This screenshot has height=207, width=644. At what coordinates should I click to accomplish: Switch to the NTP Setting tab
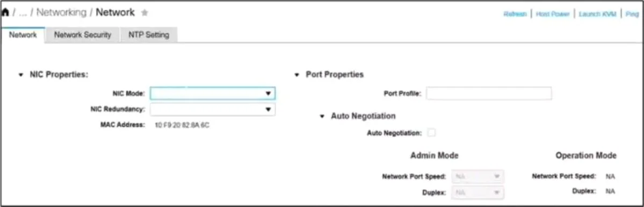[x=149, y=35]
